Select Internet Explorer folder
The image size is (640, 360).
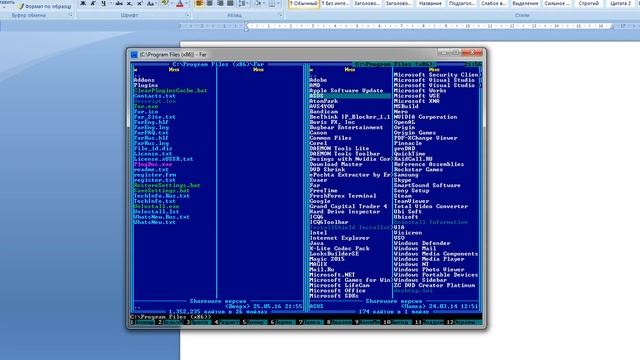pyautogui.click(x=339, y=238)
